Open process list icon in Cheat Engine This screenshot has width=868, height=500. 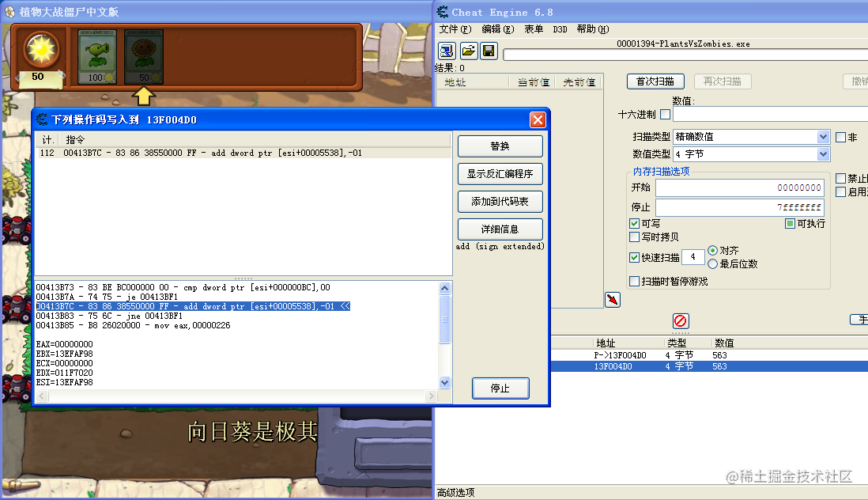pyautogui.click(x=447, y=51)
